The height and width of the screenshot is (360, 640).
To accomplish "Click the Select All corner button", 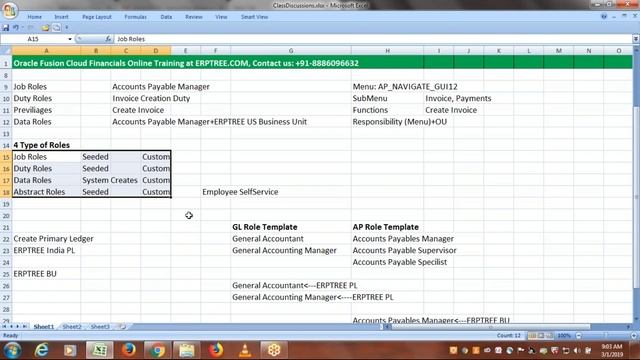I will pos(6,51).
